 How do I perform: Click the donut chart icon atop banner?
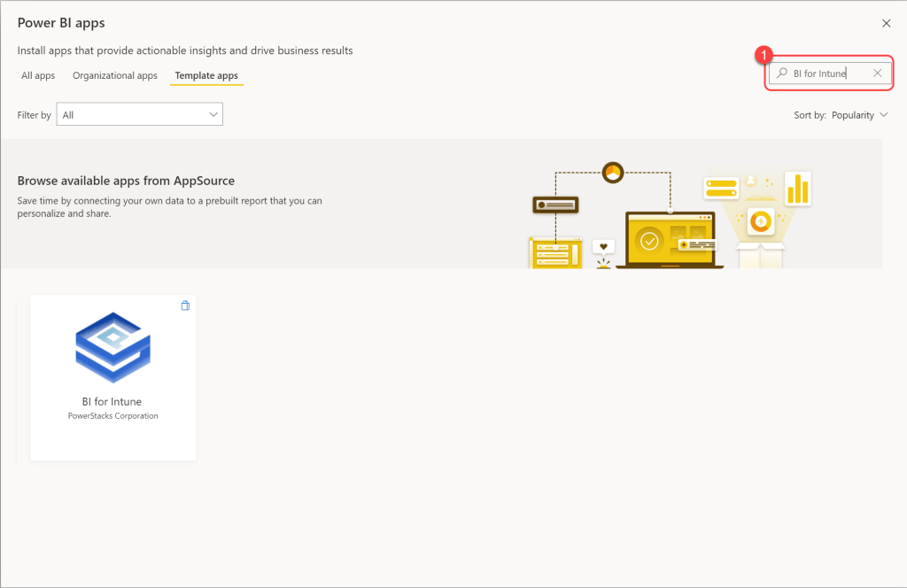[x=613, y=173]
